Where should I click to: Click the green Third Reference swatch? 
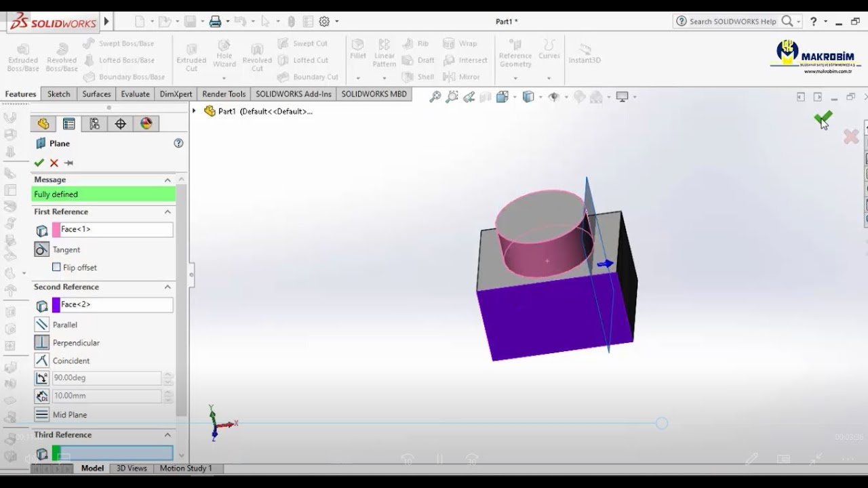tap(56, 453)
